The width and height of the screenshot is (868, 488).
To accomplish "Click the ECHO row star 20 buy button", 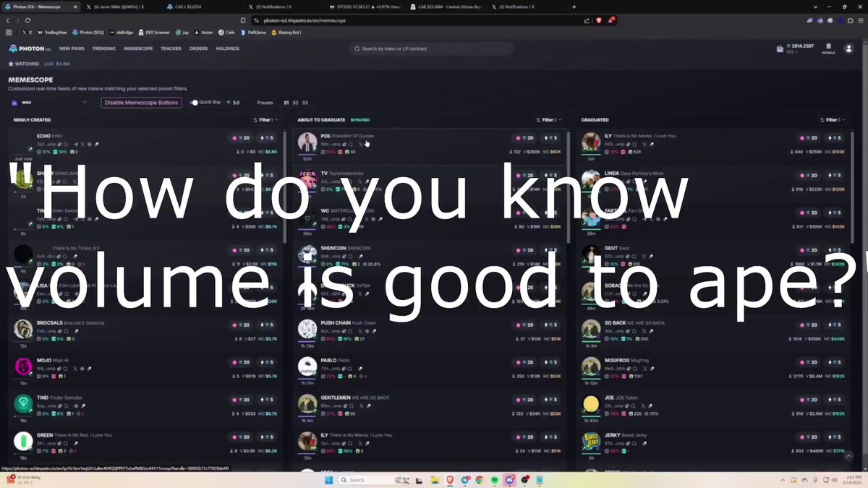I will click(242, 138).
